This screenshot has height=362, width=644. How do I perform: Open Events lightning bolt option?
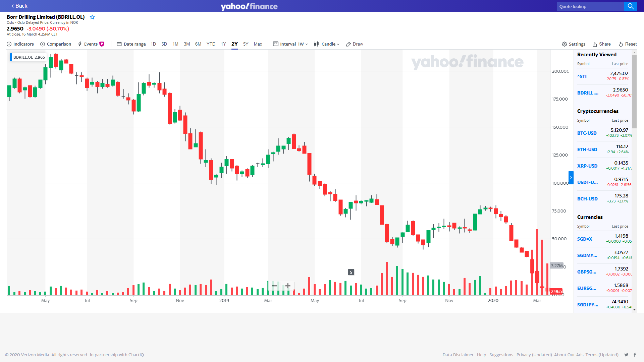(x=80, y=44)
